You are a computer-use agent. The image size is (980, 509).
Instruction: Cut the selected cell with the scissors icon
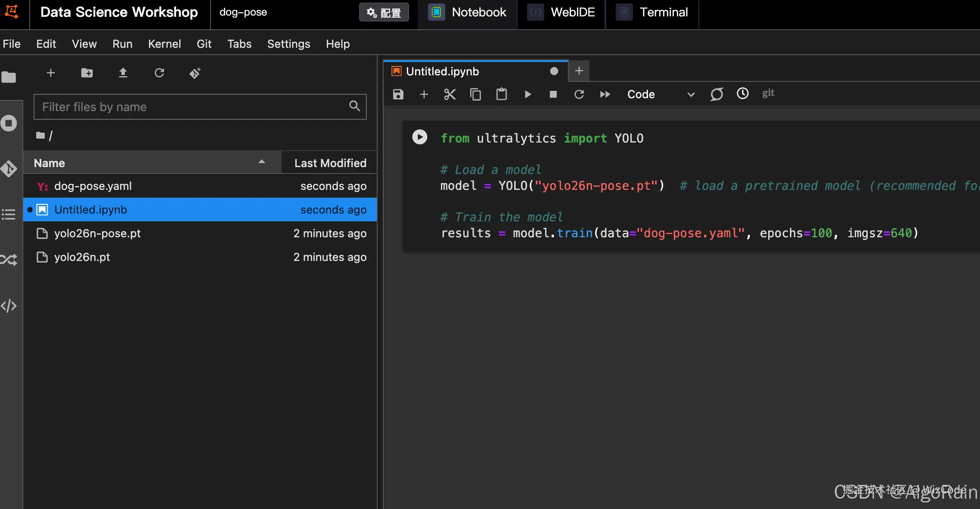(450, 94)
